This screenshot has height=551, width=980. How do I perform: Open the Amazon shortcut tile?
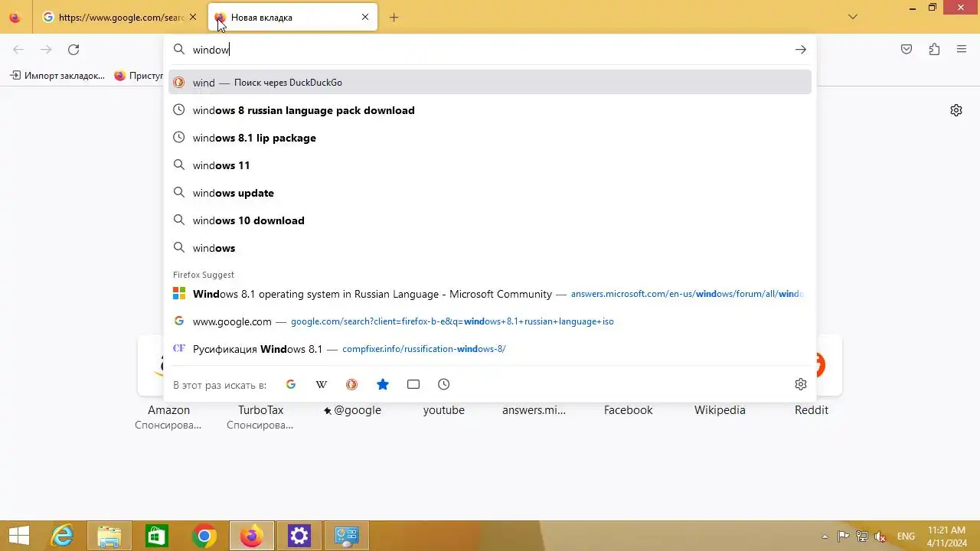pyautogui.click(x=168, y=383)
